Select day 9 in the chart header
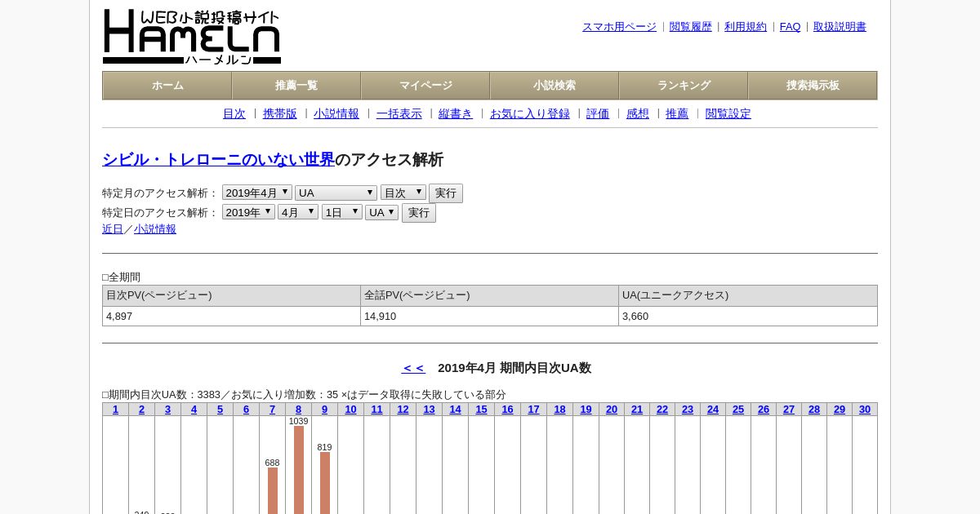The width and height of the screenshot is (980, 514). coord(325,410)
